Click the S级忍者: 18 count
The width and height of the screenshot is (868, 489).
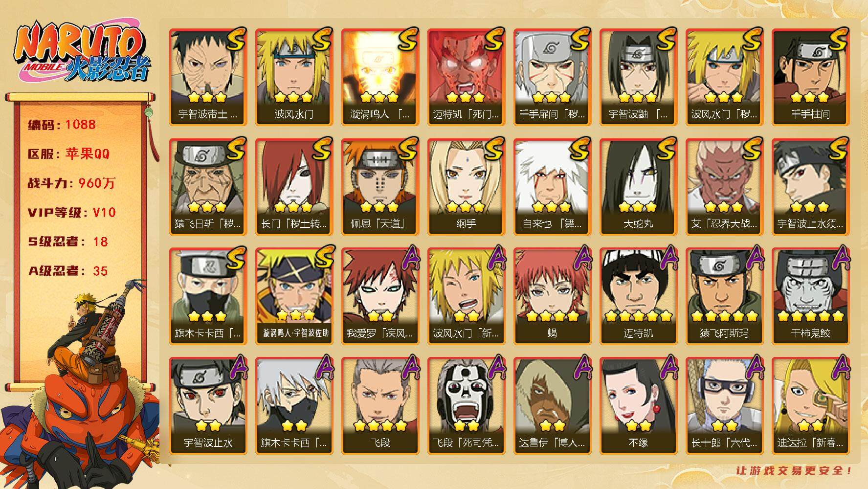click(67, 242)
